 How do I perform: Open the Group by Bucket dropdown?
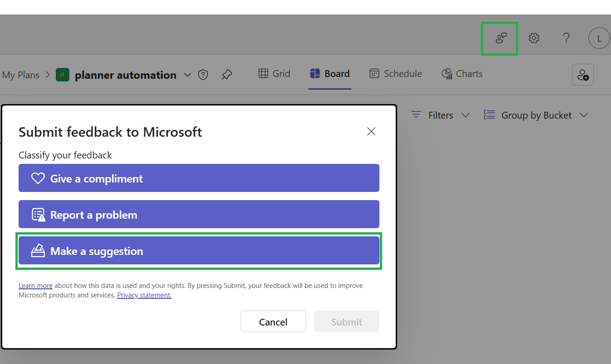[x=536, y=115]
